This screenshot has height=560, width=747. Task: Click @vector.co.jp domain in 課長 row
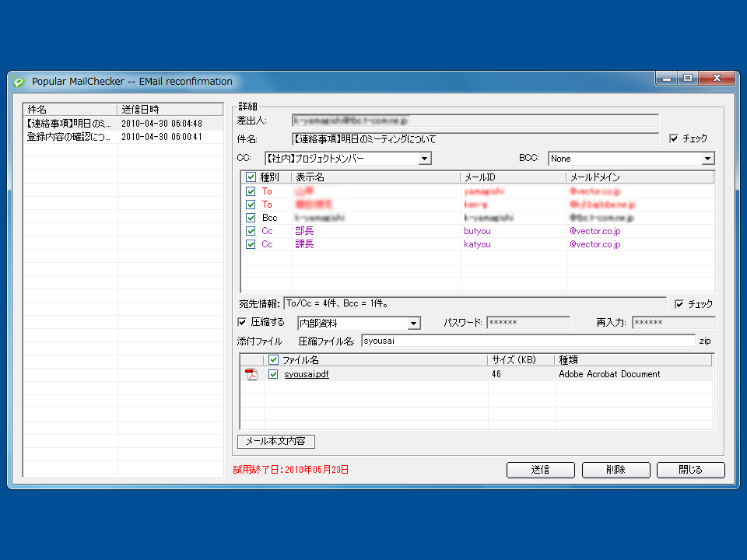click(x=595, y=244)
